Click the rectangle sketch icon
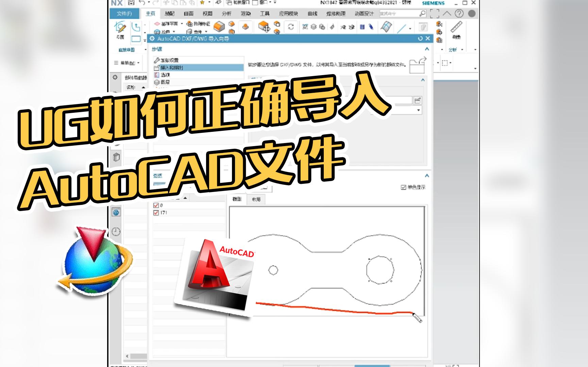This screenshot has width=588, height=367. click(x=136, y=39)
